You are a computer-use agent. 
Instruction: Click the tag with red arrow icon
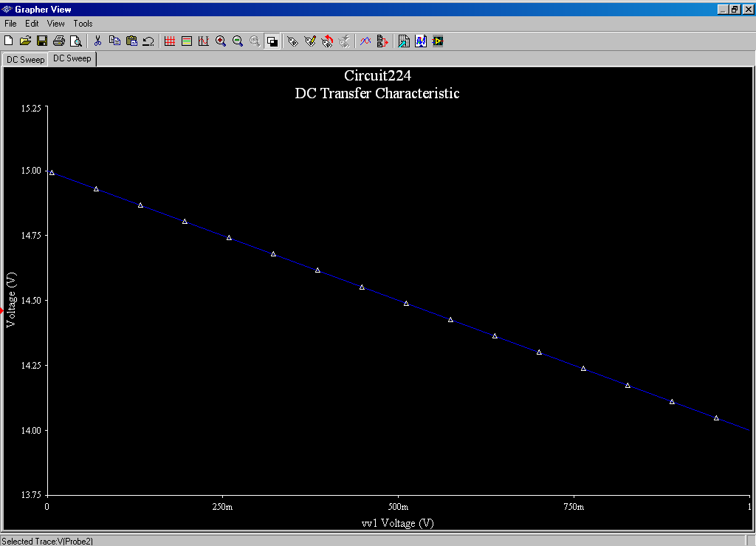pos(327,41)
